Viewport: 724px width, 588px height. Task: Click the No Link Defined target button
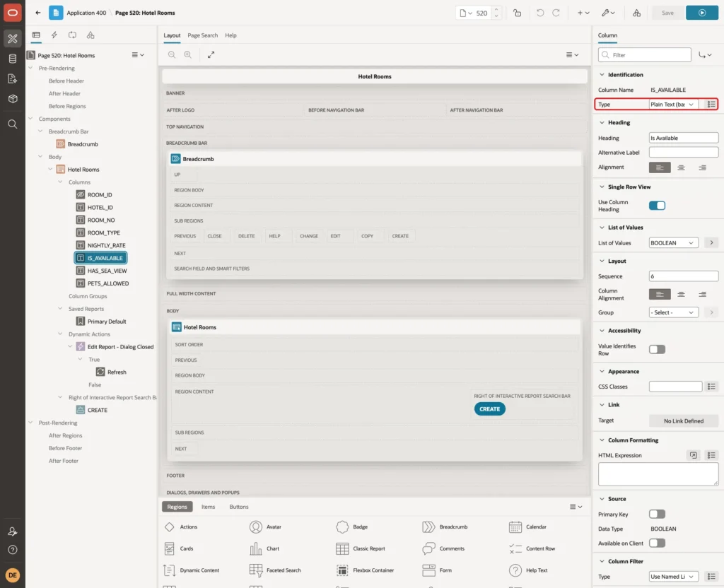click(x=684, y=421)
